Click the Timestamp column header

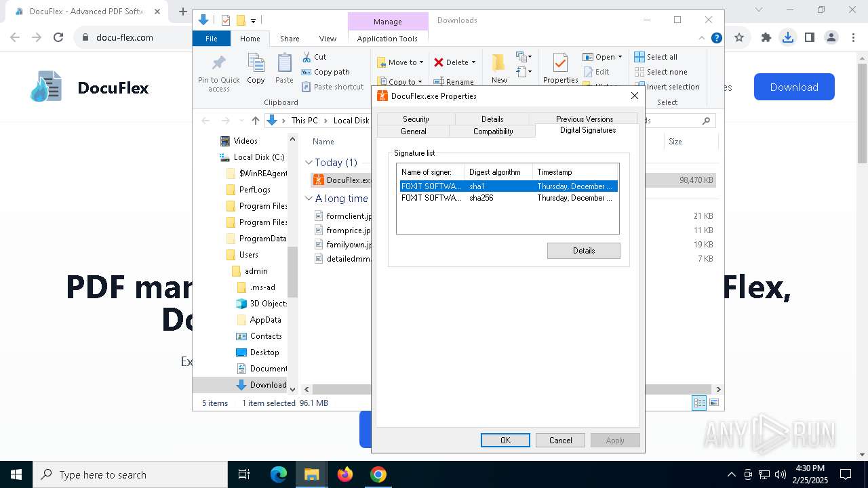(575, 172)
